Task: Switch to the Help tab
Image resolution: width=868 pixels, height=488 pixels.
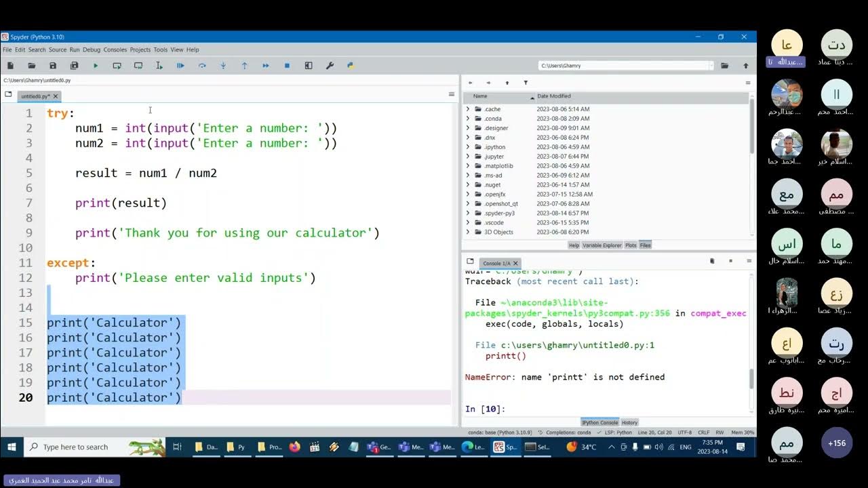Action: (574, 245)
